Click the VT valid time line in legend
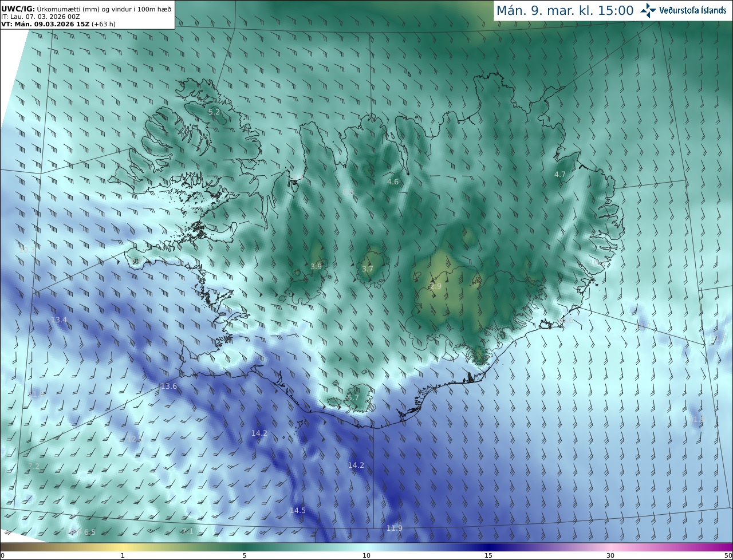733x560 pixels. coord(58,24)
